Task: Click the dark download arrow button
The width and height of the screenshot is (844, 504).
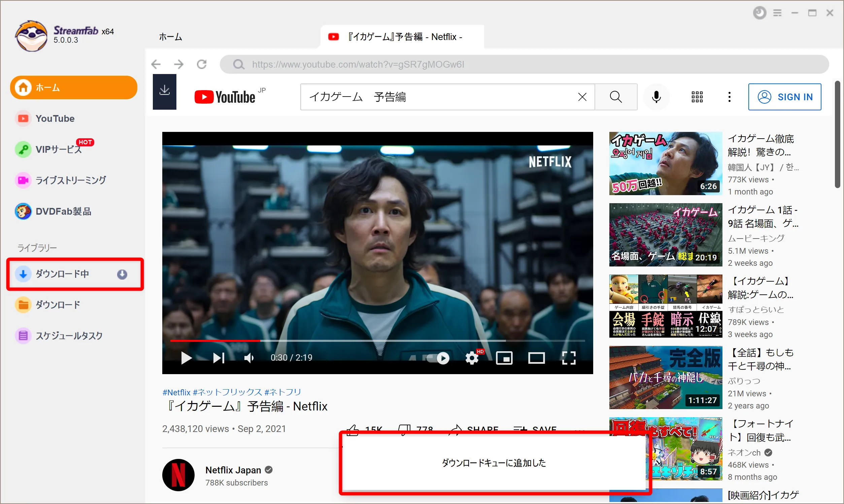Action: coord(164,92)
